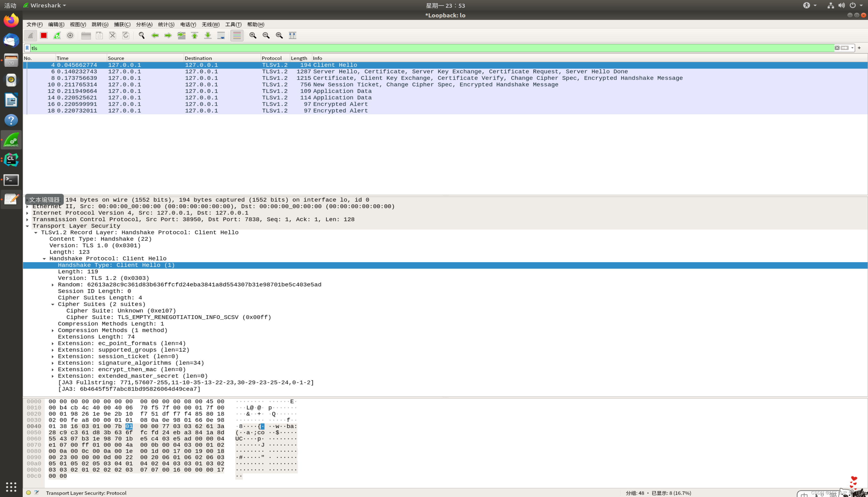Screen dimensions: 868x497
Task: Open Firefox from the dock
Action: [x=11, y=20]
